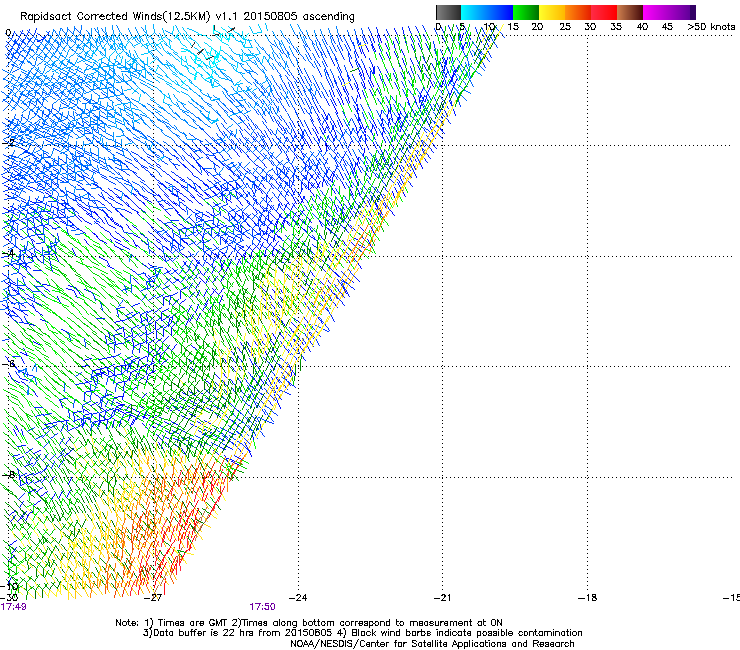Click the purple time label '17:49'
Viewport: 740px width, 650px height.
(13, 607)
